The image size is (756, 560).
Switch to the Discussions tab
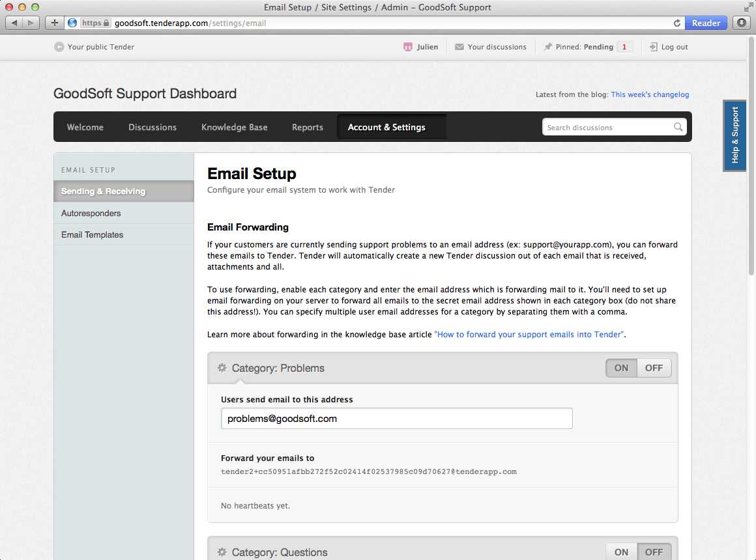tap(153, 127)
